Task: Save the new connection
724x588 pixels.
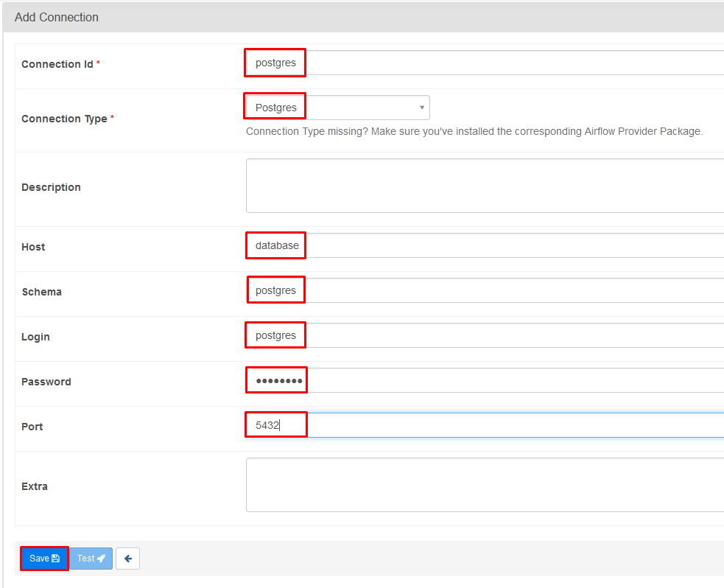Action: (x=43, y=558)
